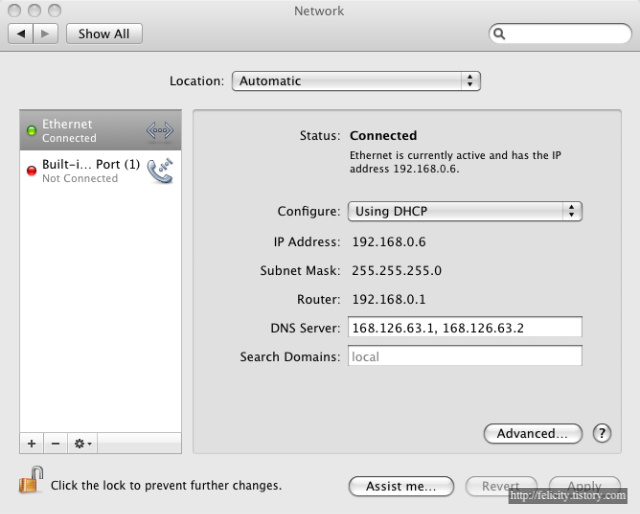Remove selected service with minus button

(x=56, y=443)
